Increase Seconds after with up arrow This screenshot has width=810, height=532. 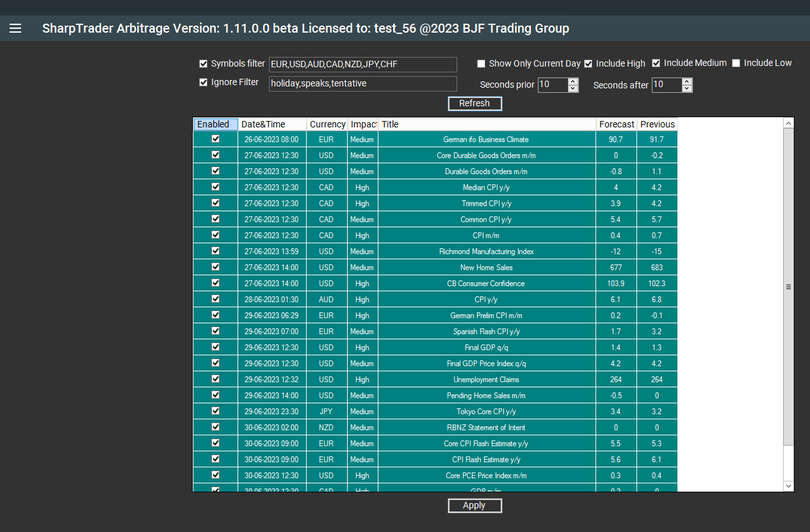(687, 81)
